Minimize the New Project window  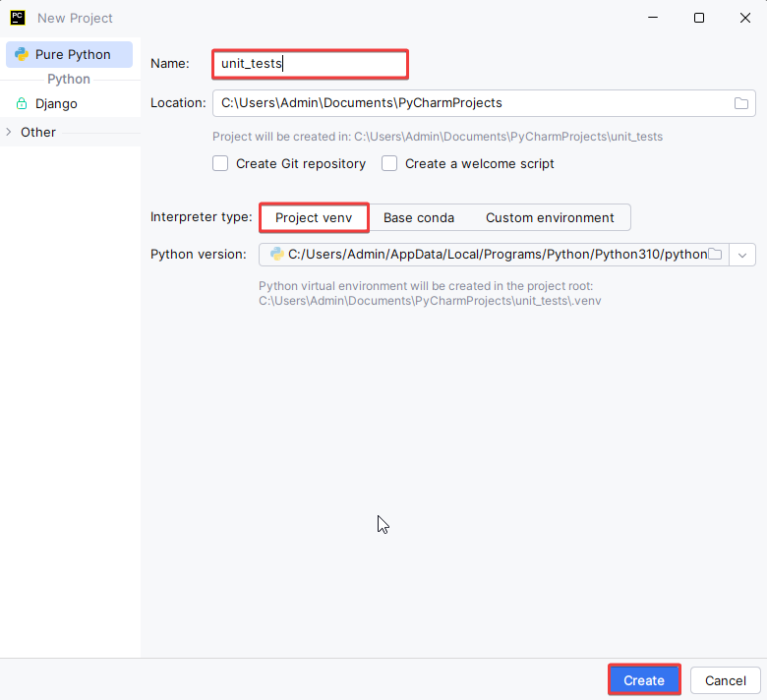pos(653,18)
